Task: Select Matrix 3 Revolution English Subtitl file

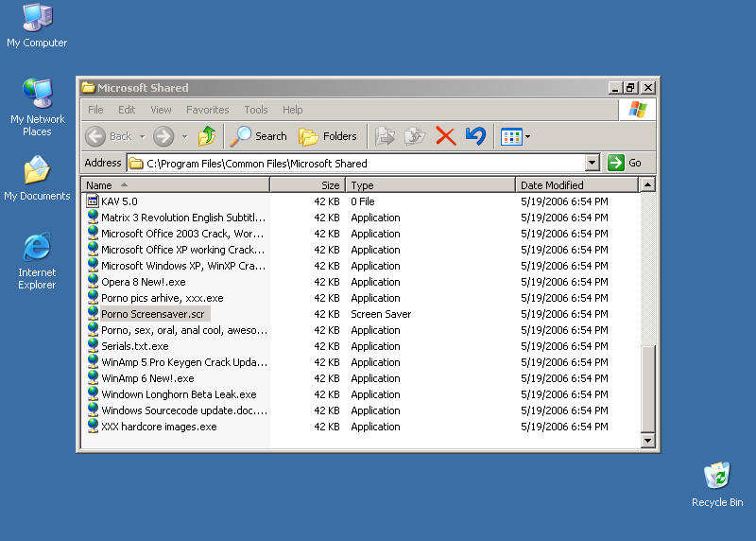Action: 183,218
